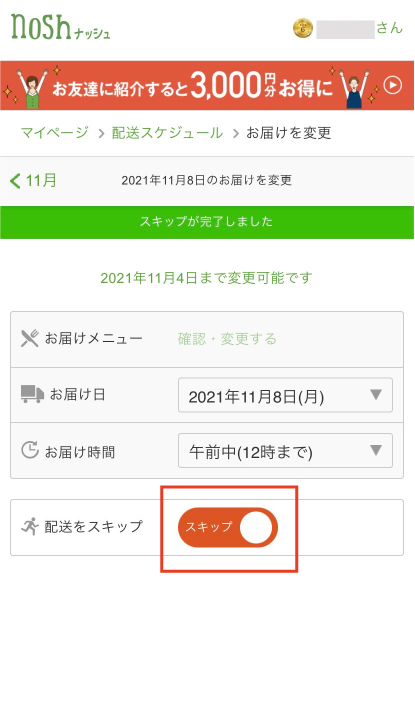Screen dimensions: 415x715
Task: Click the nosh logo
Action: tap(60, 27)
